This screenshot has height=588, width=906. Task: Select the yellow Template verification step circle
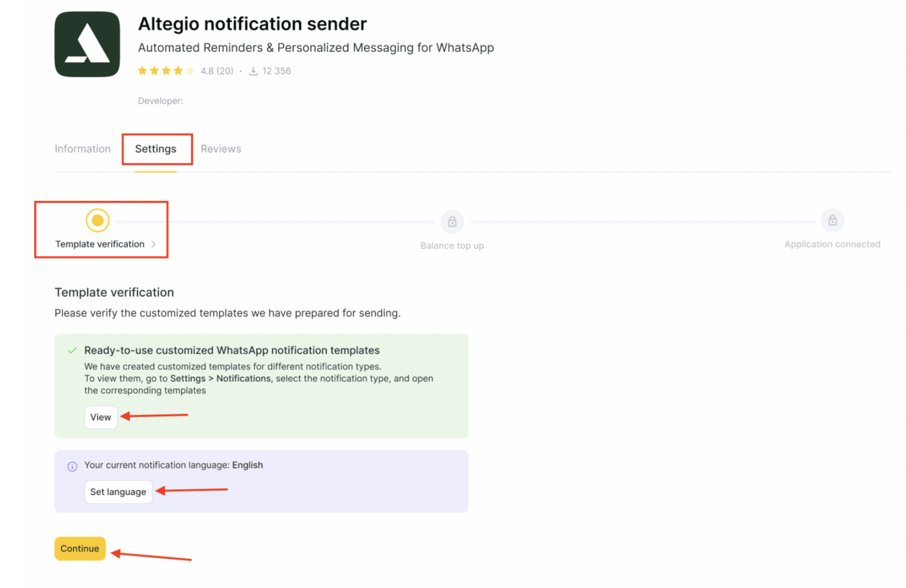(98, 220)
